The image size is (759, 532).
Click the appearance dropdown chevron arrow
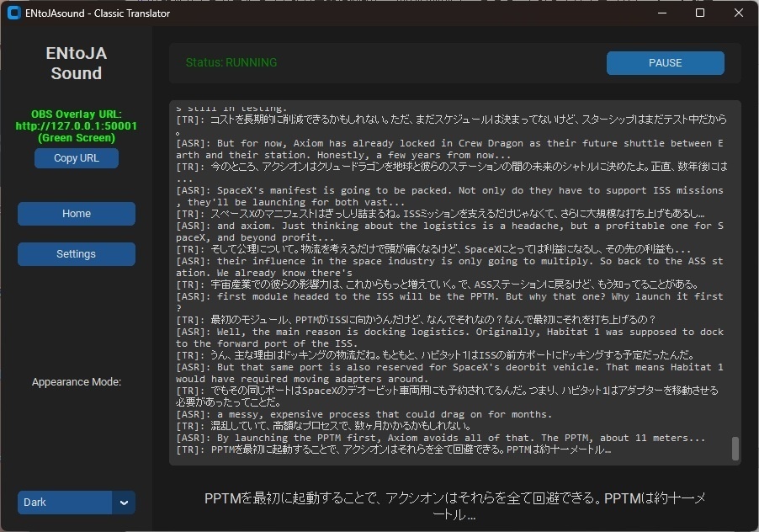click(x=124, y=503)
